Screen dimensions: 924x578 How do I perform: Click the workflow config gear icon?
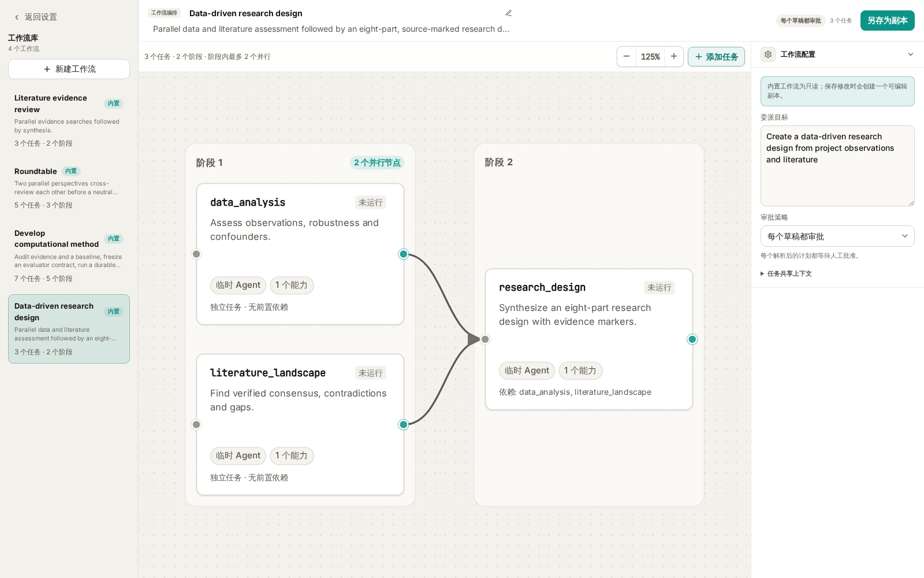(768, 54)
